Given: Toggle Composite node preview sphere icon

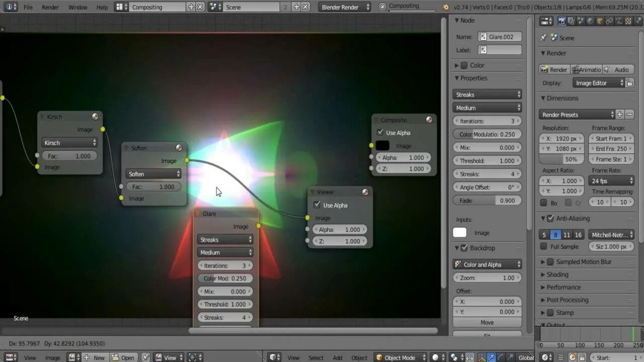Looking at the screenshot, I should click(429, 120).
